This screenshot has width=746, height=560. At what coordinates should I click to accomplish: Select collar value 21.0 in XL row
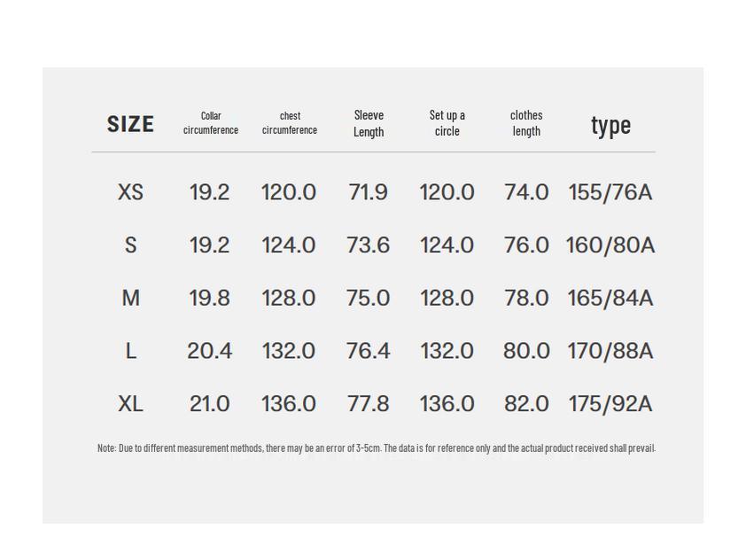[x=210, y=404]
